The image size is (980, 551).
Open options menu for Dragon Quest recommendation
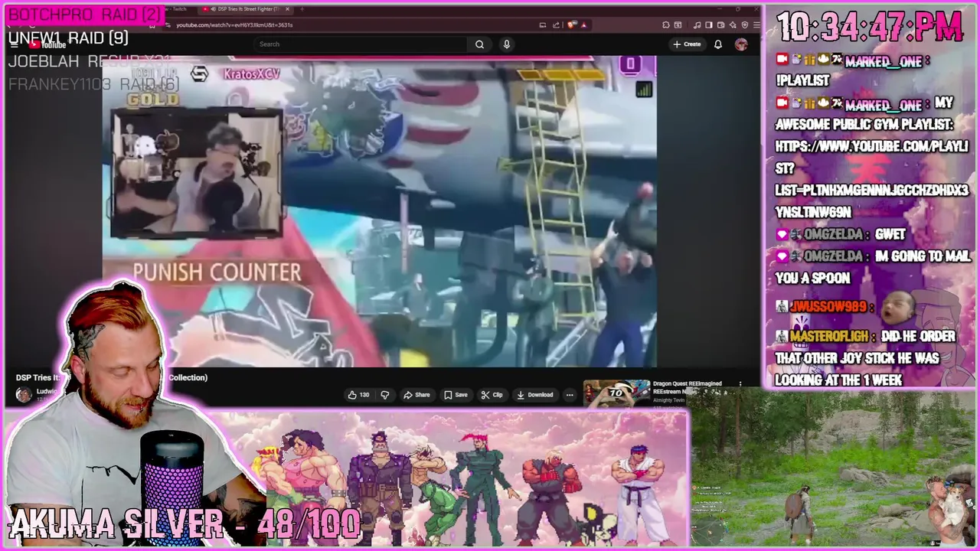click(x=740, y=384)
